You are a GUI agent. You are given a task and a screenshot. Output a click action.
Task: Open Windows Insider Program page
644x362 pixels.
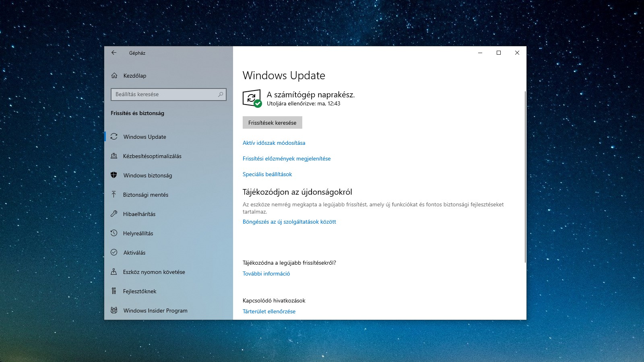(169, 311)
